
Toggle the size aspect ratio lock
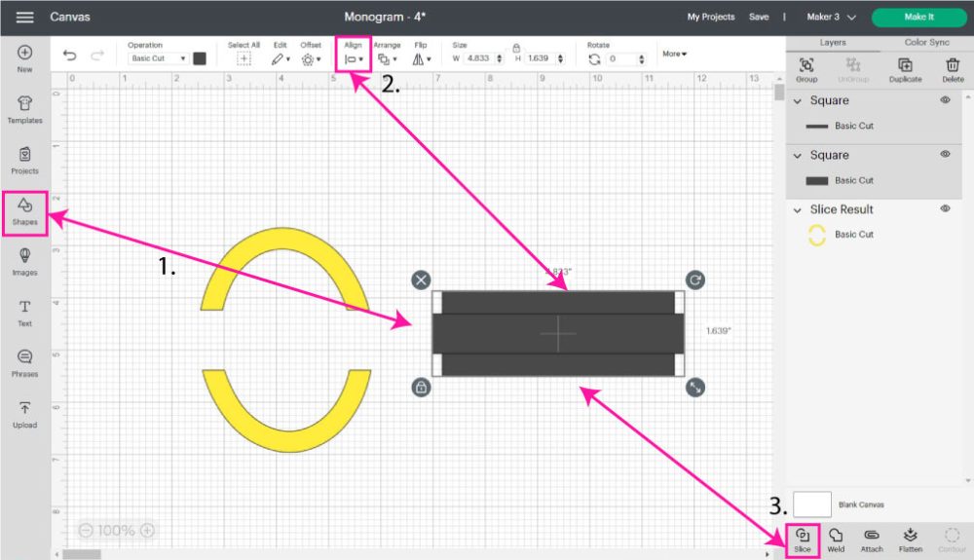click(515, 47)
